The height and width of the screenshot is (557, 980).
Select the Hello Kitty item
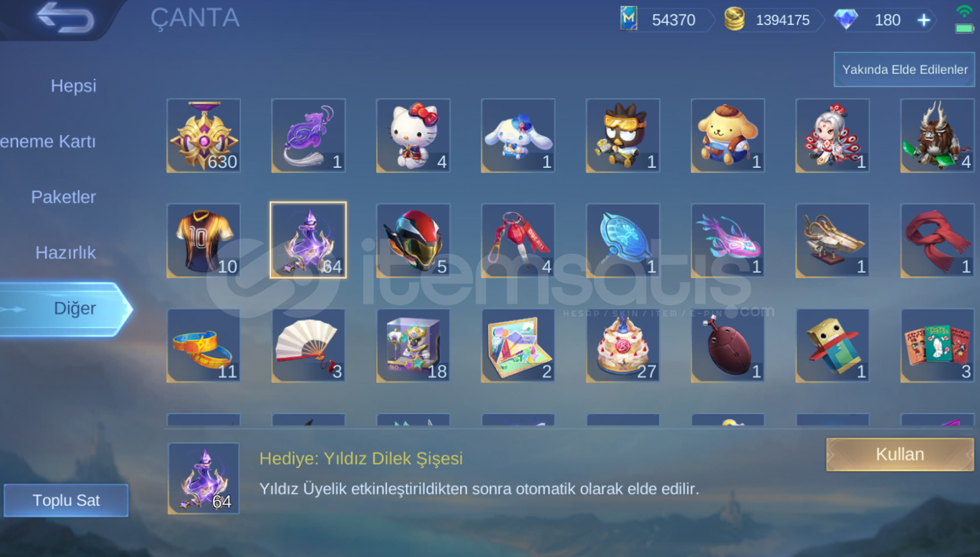[x=413, y=136]
